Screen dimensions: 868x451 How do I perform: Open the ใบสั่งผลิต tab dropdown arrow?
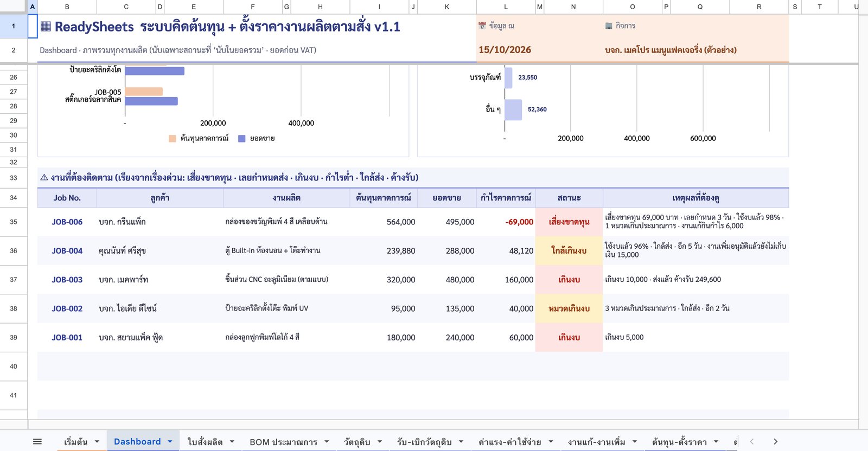(x=232, y=442)
